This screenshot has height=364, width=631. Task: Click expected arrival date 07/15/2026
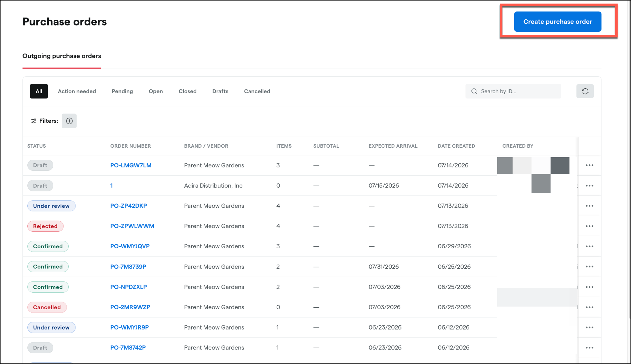[x=384, y=186]
